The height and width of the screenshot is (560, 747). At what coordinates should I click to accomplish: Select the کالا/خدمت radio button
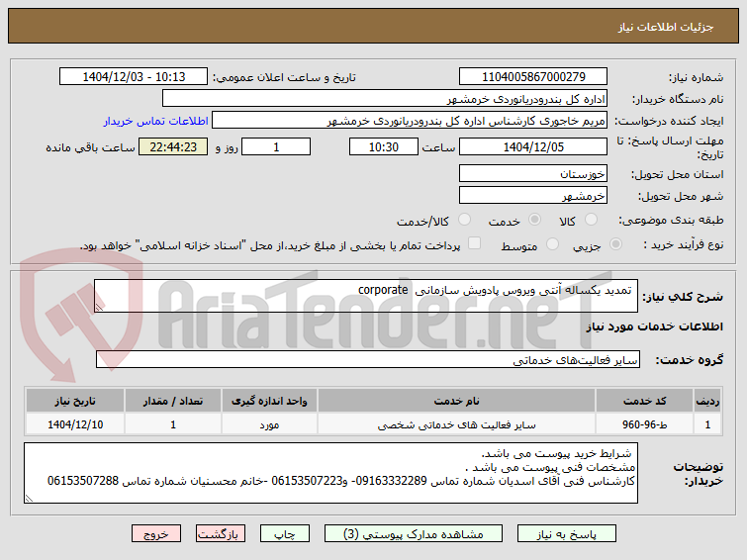464,220
